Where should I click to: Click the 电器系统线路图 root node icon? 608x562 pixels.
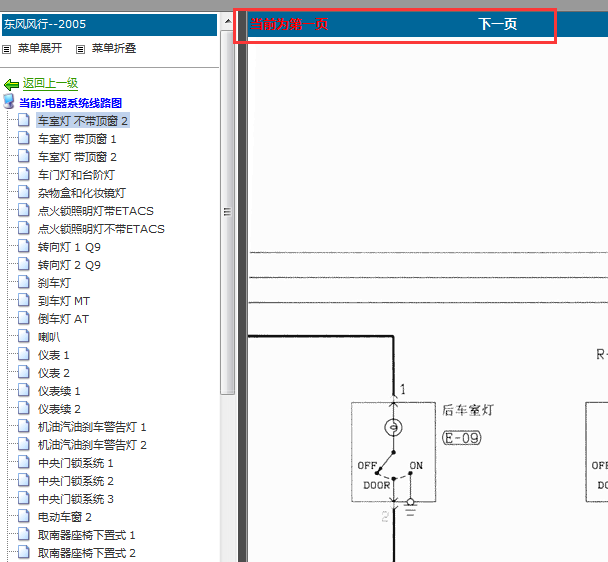tap(9, 102)
